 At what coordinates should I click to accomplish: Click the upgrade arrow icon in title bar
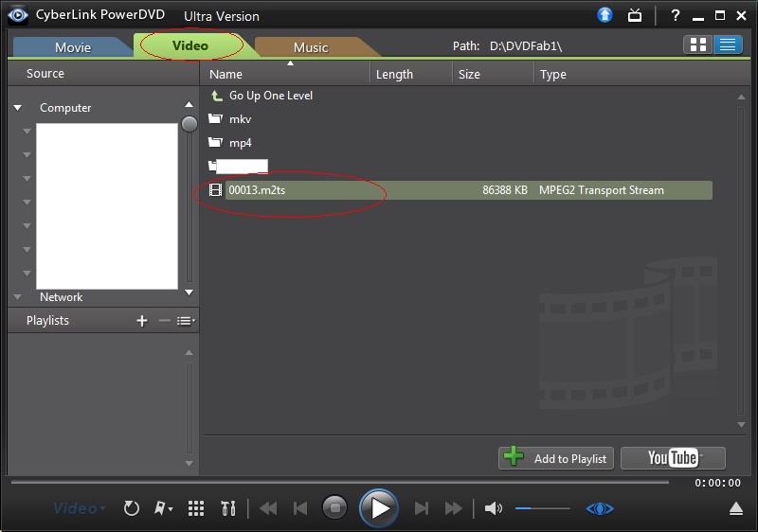click(x=605, y=15)
